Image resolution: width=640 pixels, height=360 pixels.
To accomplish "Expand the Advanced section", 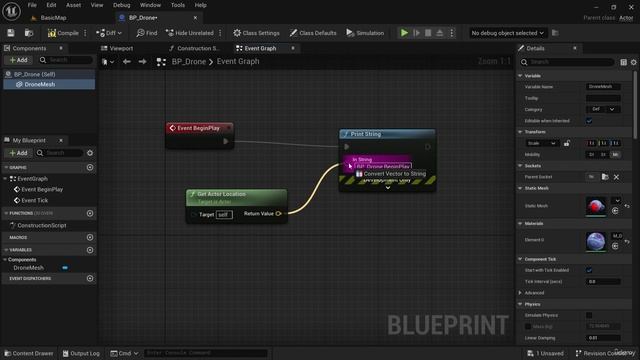I will 520,293.
